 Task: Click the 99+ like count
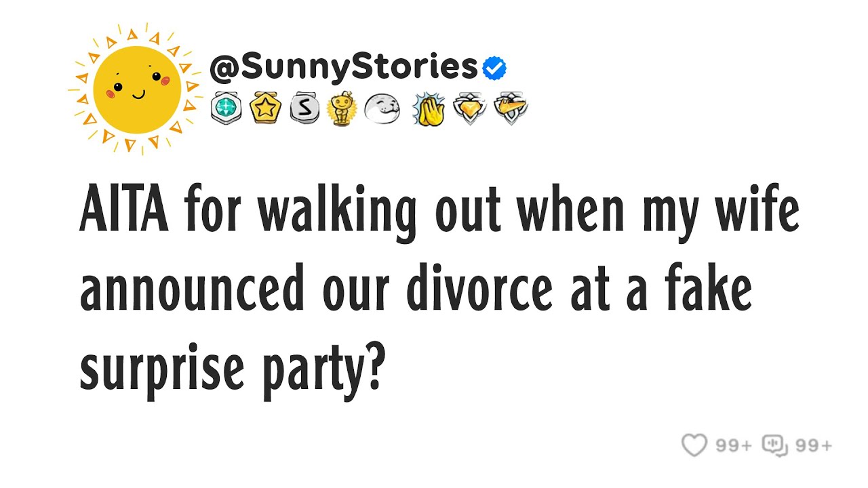(734, 446)
